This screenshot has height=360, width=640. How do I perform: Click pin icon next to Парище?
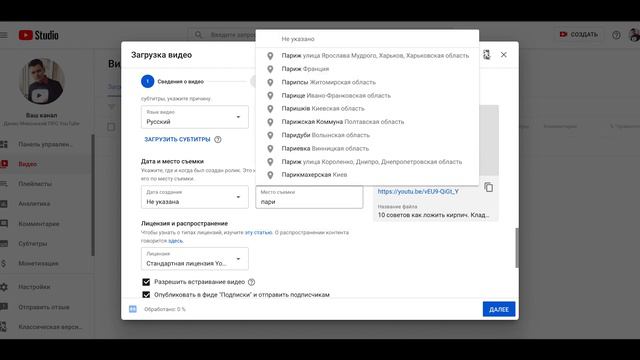pos(270,96)
